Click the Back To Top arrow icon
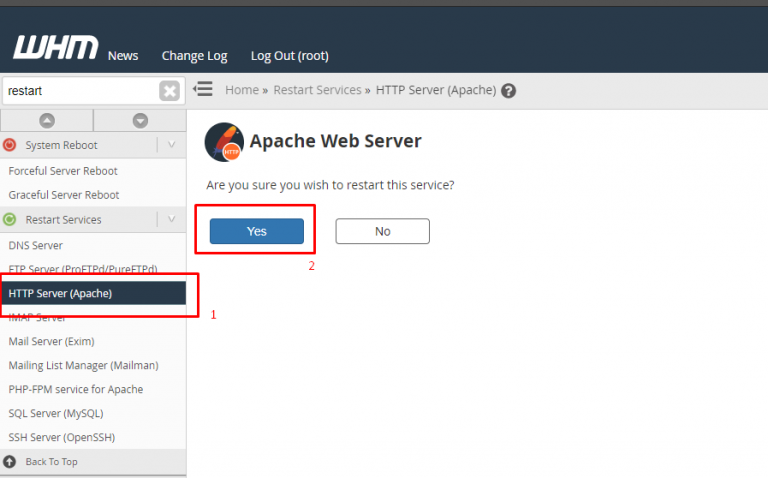768x478 pixels. click(x=9, y=461)
